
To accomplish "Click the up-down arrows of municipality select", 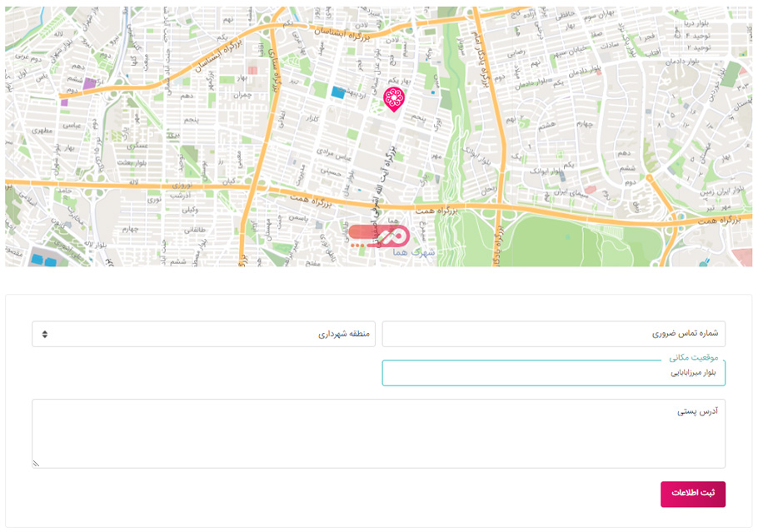I will tap(44, 334).
